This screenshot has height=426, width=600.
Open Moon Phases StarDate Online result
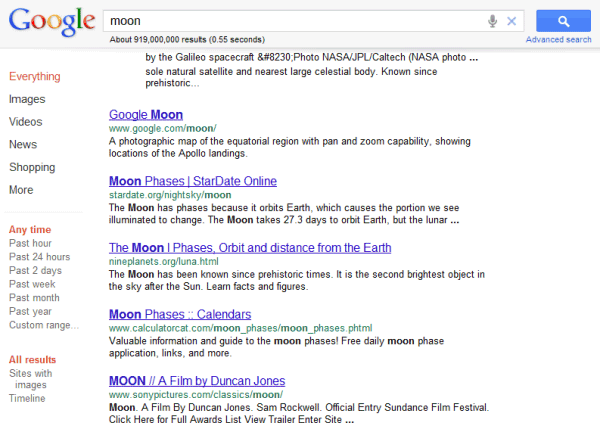(x=193, y=181)
